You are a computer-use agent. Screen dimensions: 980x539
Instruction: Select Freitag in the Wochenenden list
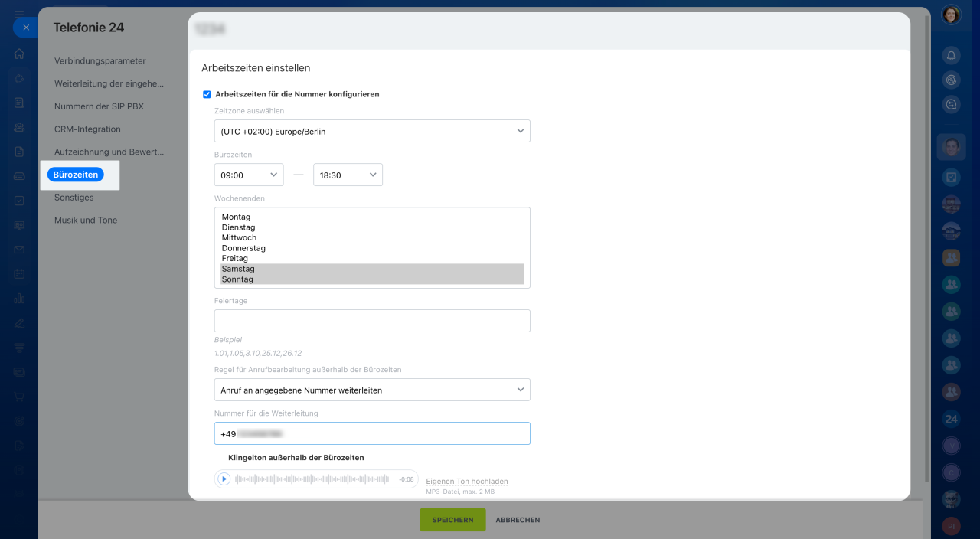(x=372, y=259)
